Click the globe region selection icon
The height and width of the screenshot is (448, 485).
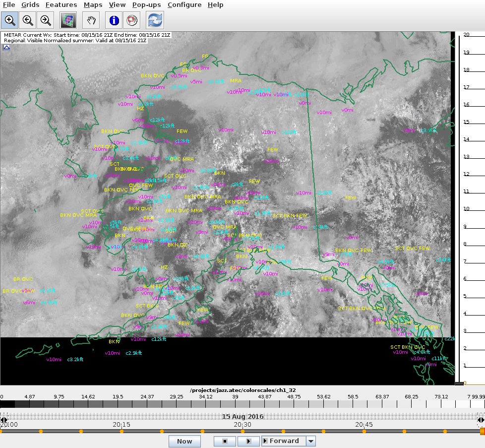(132, 20)
